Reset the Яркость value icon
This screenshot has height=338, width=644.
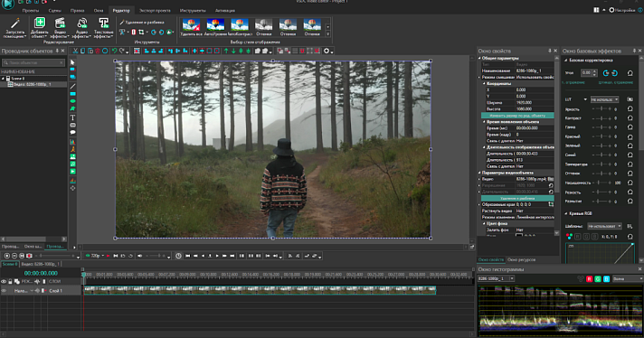pyautogui.click(x=630, y=109)
